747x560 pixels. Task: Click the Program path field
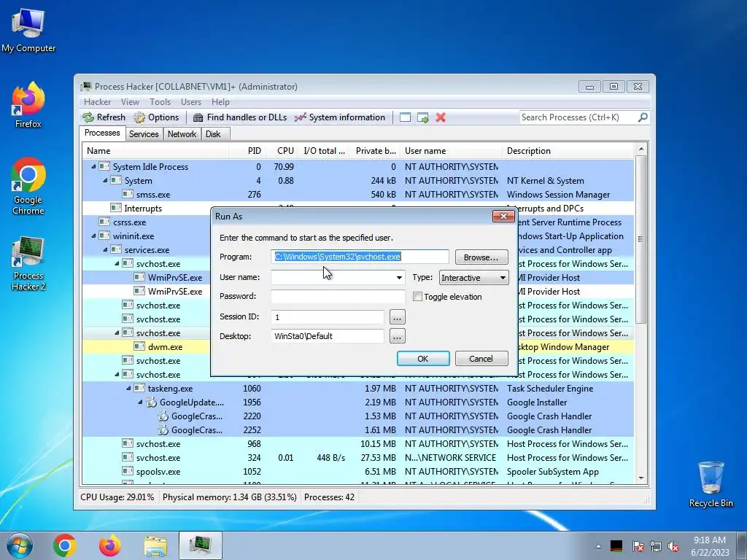(360, 257)
